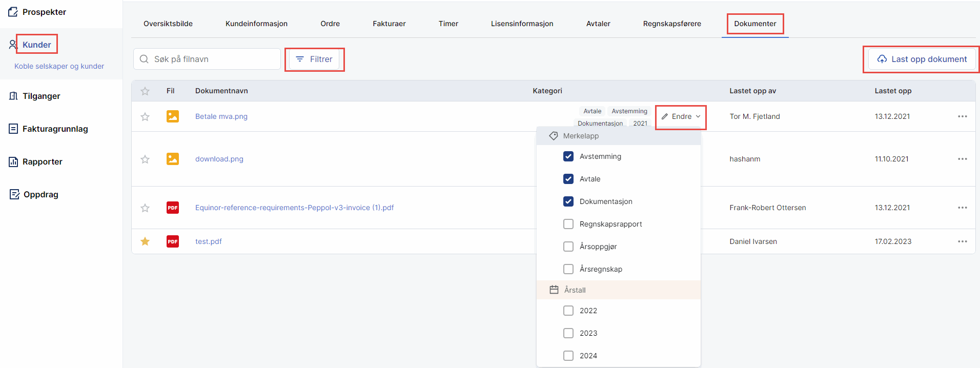This screenshot has height=368, width=980.
Task: Open the Equinor reference requirements PDF link
Action: (294, 208)
